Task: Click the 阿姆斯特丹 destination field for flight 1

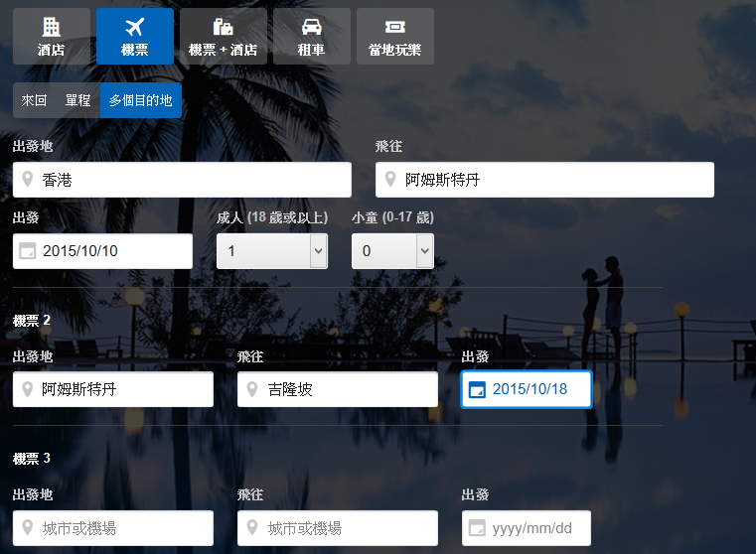Action: [544, 180]
